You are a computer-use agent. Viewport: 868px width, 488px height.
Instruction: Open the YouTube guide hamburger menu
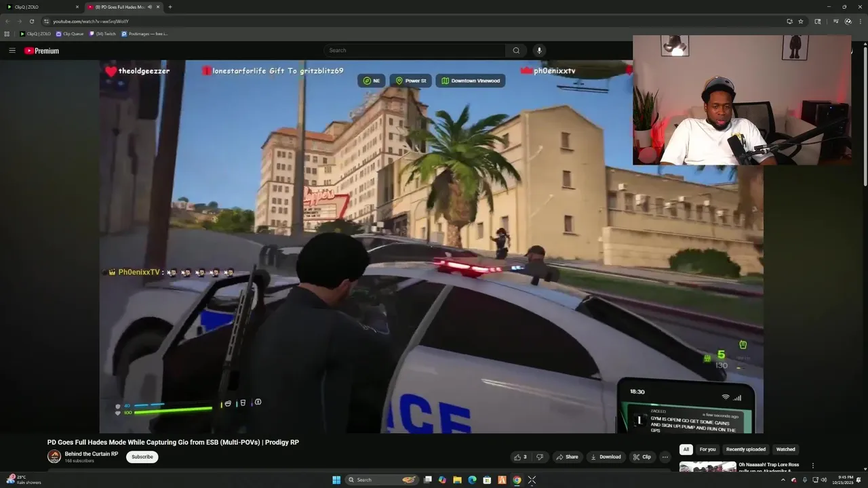coord(12,51)
